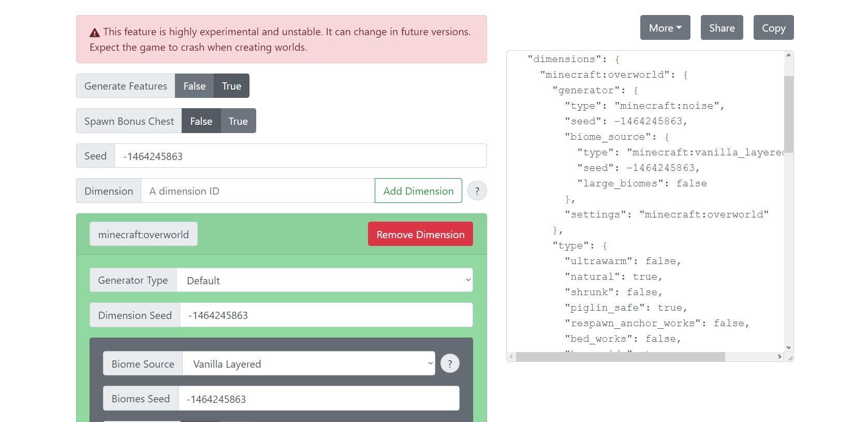Click the horizontal scroll-right arrow in code panel

coord(779,356)
